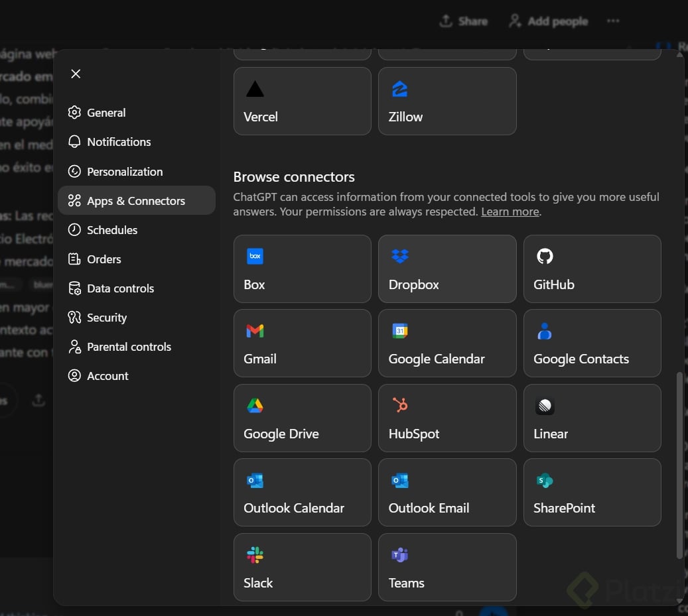The image size is (688, 616).
Task: Navigate to Parental controls settings
Action: coord(129,347)
